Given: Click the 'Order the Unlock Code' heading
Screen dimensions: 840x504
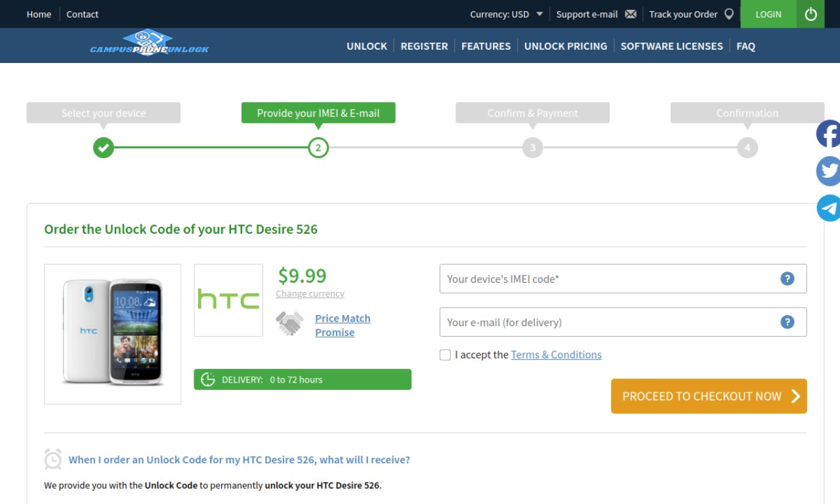Looking at the screenshot, I should point(180,229).
